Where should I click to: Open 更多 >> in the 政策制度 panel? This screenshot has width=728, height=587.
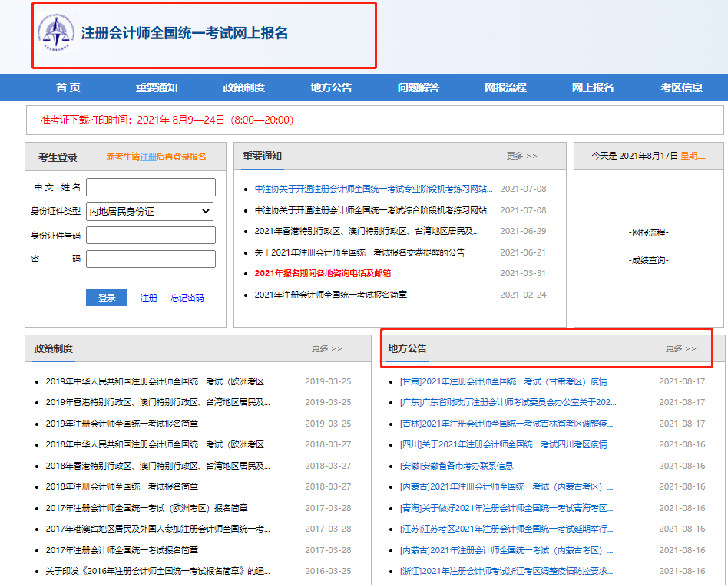tap(327, 348)
